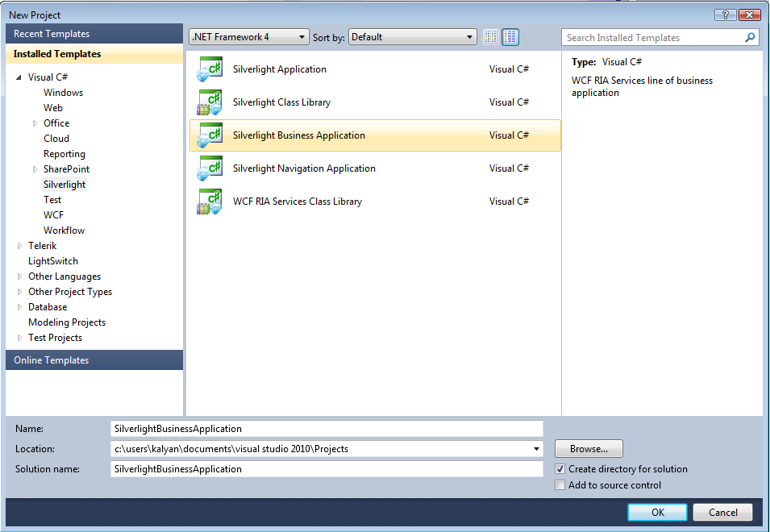770x532 pixels.
Task: Open the Location path dropdown arrow
Action: coord(536,449)
